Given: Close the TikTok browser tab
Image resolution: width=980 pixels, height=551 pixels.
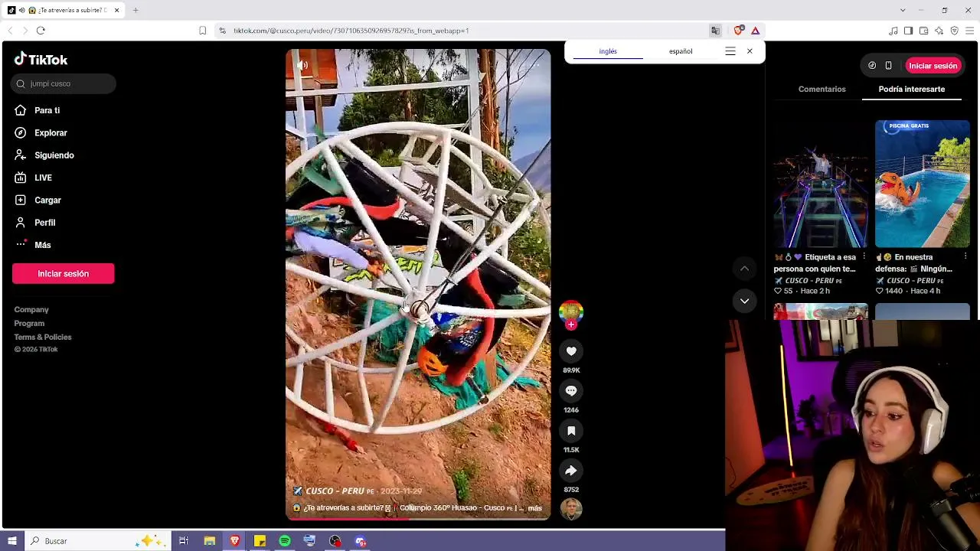Looking at the screenshot, I should (116, 10).
